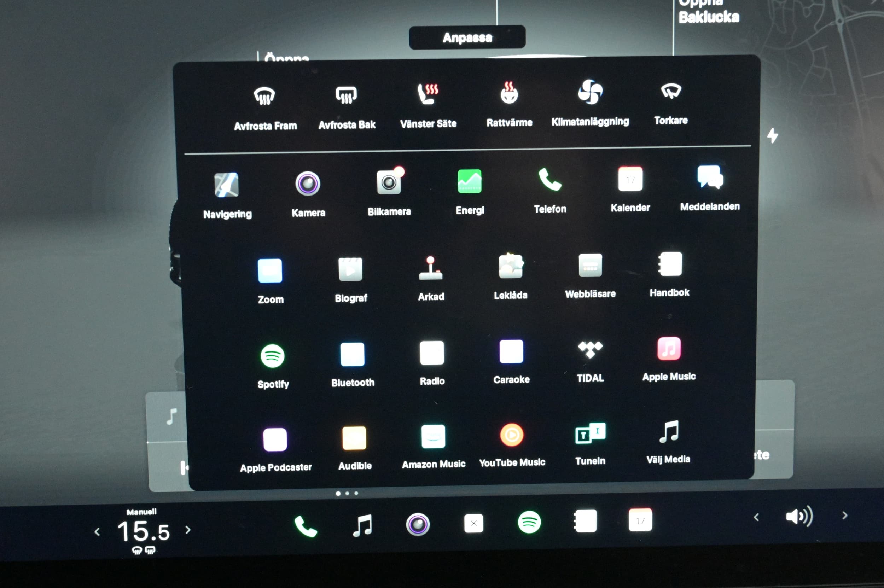Go to second page dot indicator
Viewport: 884px width, 588px height.
(x=347, y=494)
